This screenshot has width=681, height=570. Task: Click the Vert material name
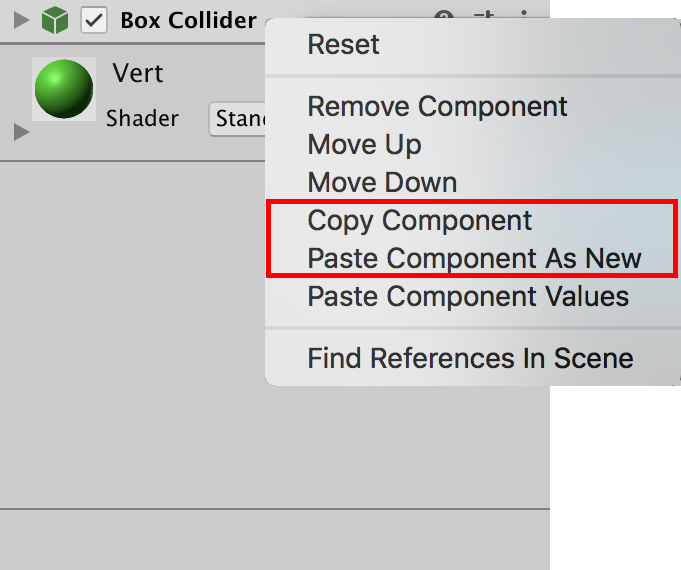coord(138,73)
